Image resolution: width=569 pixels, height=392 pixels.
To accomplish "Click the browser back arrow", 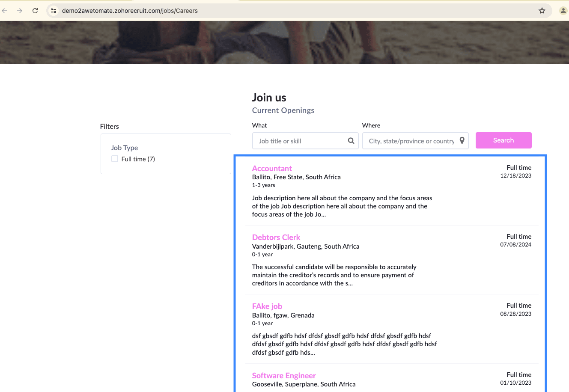I will 5,11.
